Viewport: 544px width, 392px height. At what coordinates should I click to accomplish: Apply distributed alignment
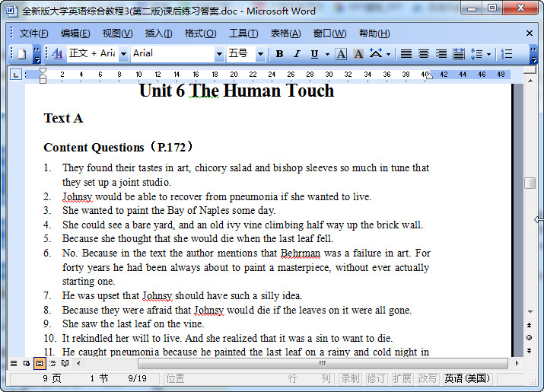458,54
